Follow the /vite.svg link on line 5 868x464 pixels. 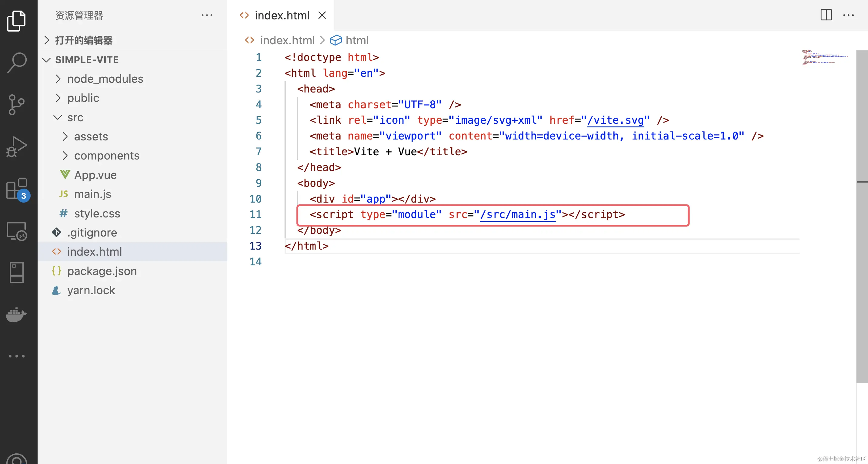point(615,120)
